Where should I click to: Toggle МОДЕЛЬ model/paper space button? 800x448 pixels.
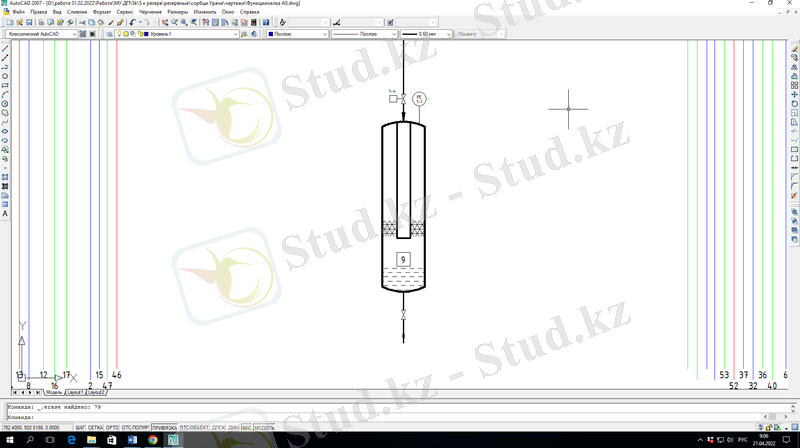264,428
